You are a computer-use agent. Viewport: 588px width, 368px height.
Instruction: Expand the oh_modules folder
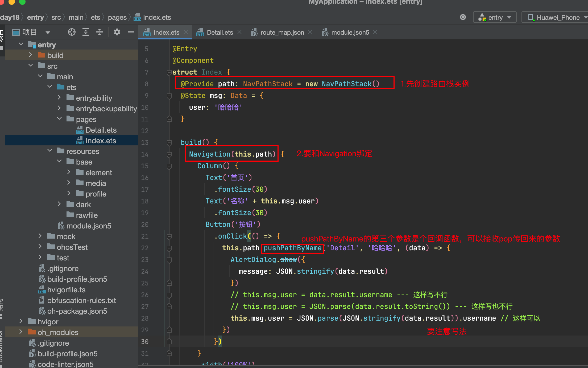21,332
